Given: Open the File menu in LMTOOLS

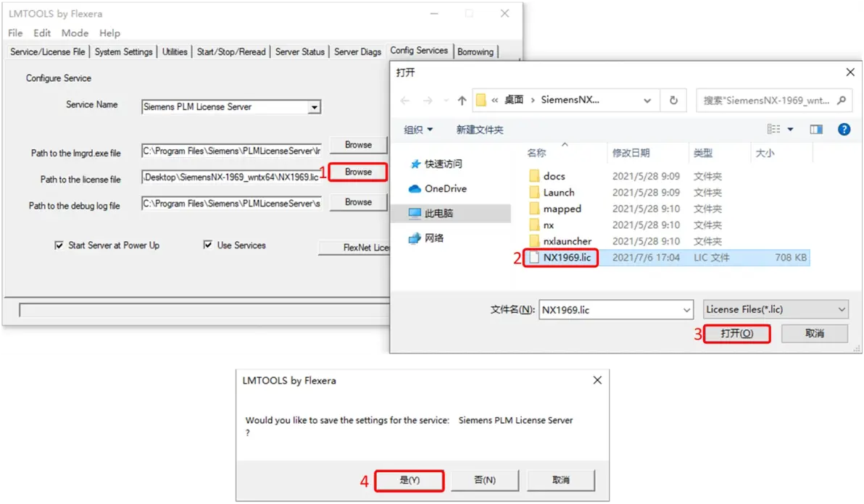Looking at the screenshot, I should tap(15, 33).
